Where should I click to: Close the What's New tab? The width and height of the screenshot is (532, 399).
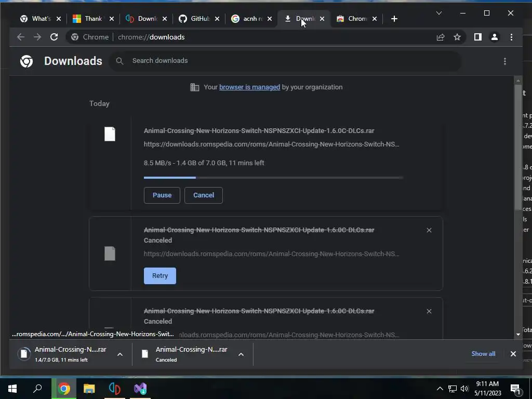coord(59,19)
